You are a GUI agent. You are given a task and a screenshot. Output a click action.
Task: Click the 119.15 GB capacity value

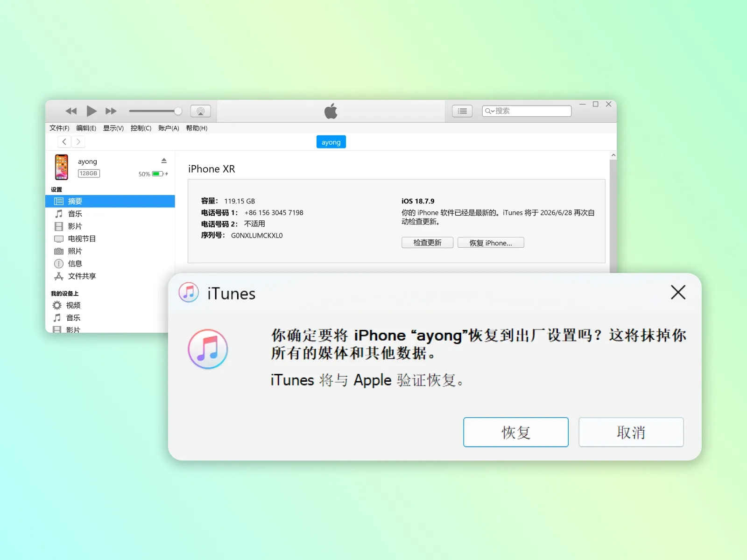tap(240, 201)
